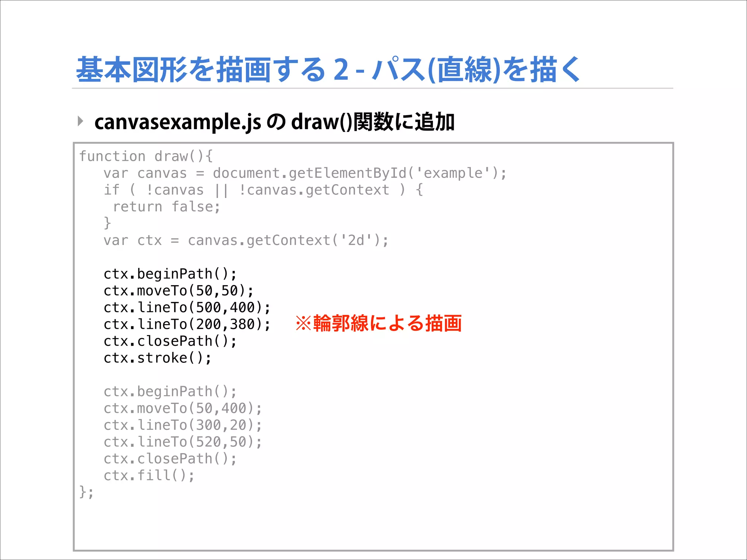Click the gray 'ctx.closePath();' line
Screen dimensions: 747x560
170,459
